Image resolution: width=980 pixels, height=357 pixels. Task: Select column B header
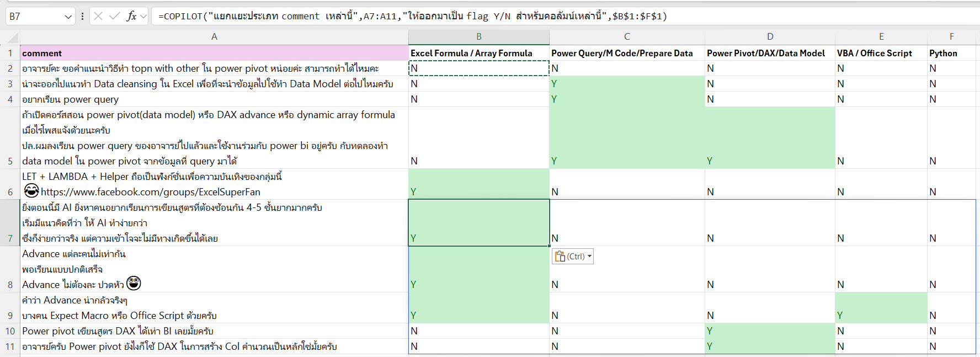point(478,36)
